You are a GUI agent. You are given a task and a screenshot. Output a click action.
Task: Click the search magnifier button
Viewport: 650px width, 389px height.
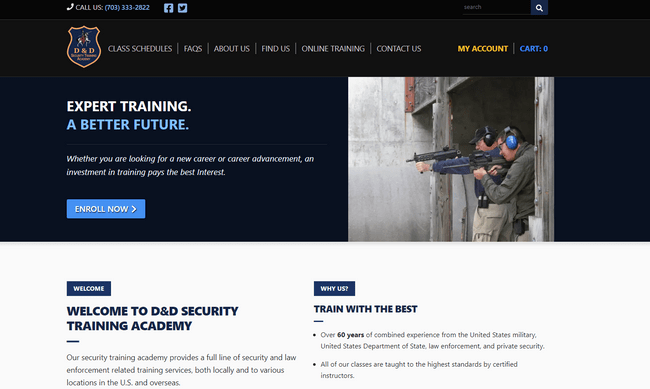coord(539,7)
